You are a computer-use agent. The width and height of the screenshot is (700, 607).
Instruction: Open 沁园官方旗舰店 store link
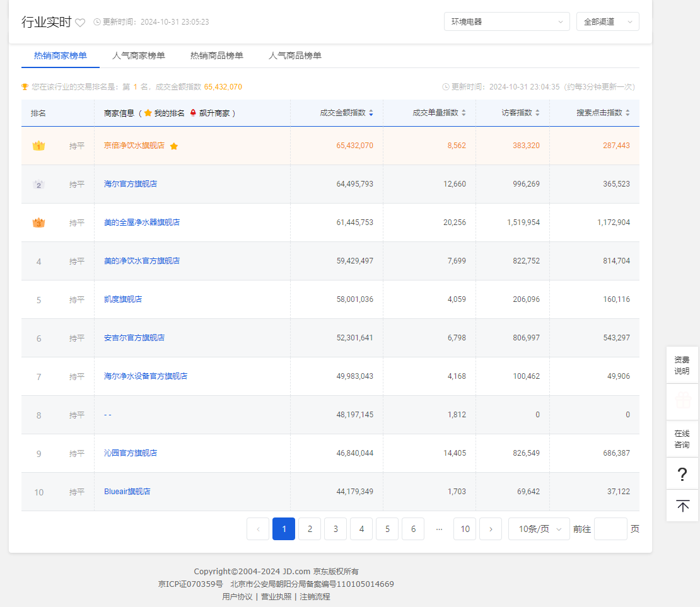click(131, 453)
